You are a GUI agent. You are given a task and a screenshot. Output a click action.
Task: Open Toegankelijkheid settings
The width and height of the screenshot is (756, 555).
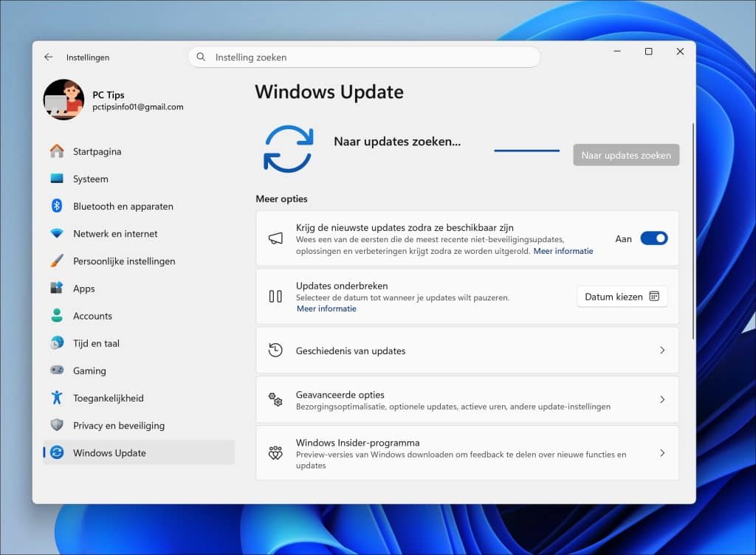(139, 398)
